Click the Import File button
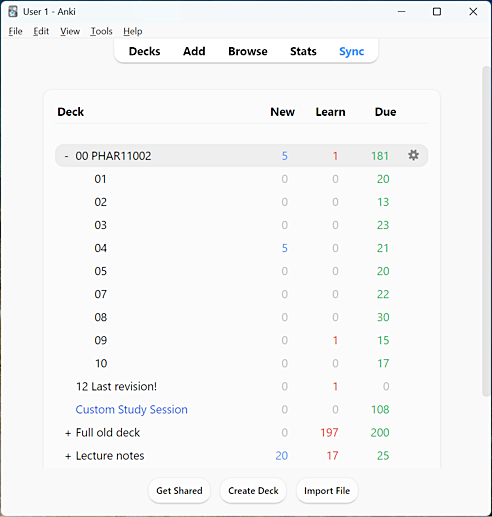The width and height of the screenshot is (492, 517). 327,491
